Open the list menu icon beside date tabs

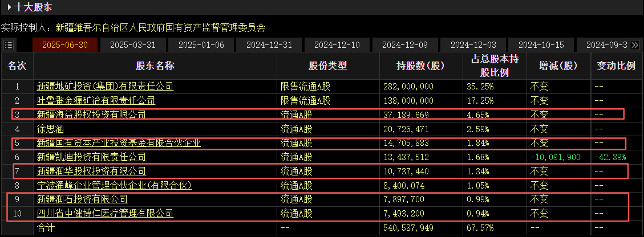point(8,45)
